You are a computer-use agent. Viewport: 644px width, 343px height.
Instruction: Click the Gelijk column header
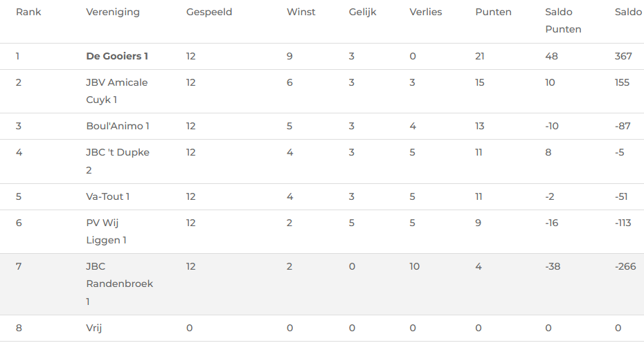362,12
